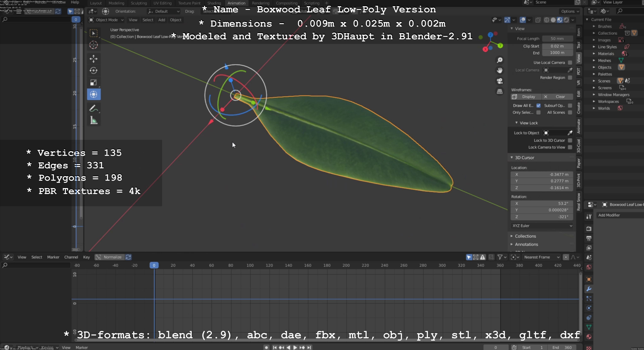The width and height of the screenshot is (644, 350).
Task: Select the Move tool
Action: 94,59
